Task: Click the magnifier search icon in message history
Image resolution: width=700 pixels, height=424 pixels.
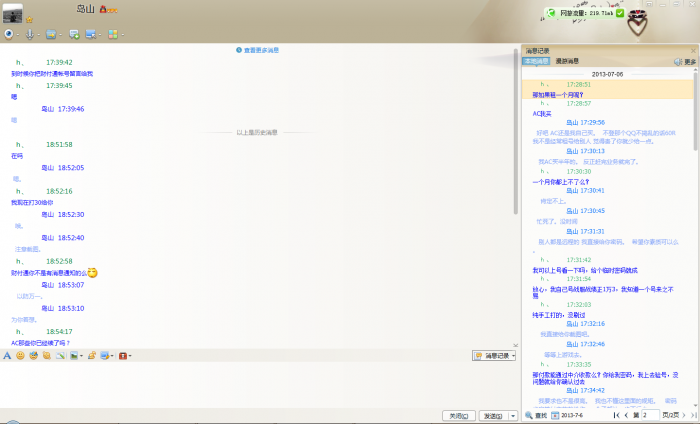Action: point(529,416)
